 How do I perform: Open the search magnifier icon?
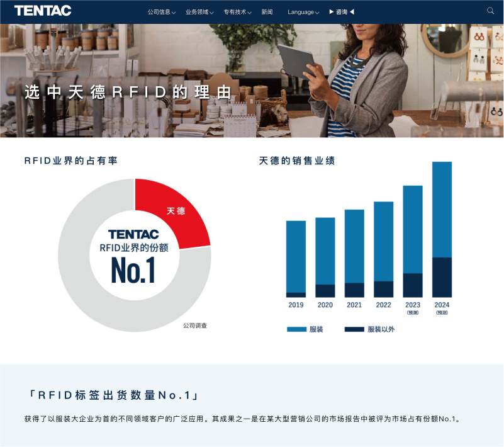(x=490, y=11)
